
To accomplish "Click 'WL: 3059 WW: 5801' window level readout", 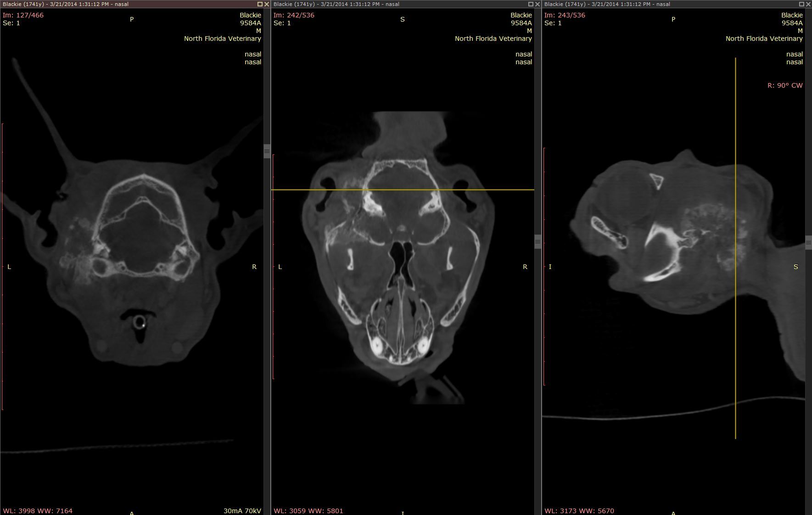I will 308,511.
